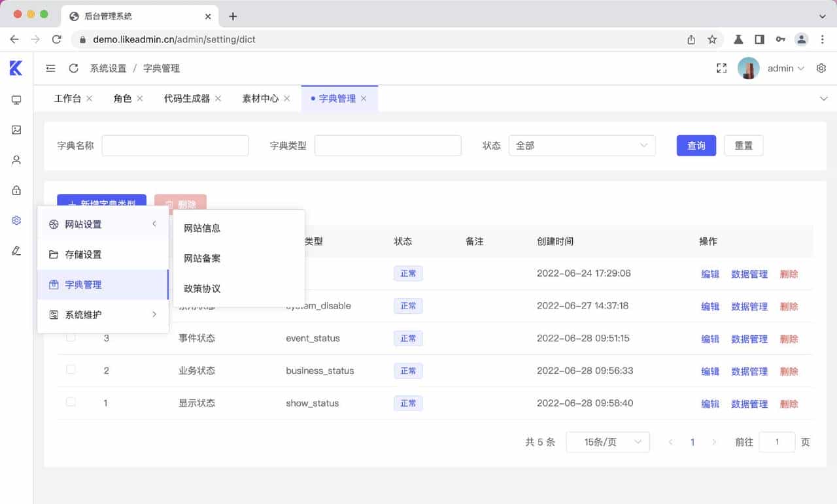Click the 查询 search button
Viewport: 837px width, 504px height.
696,145
